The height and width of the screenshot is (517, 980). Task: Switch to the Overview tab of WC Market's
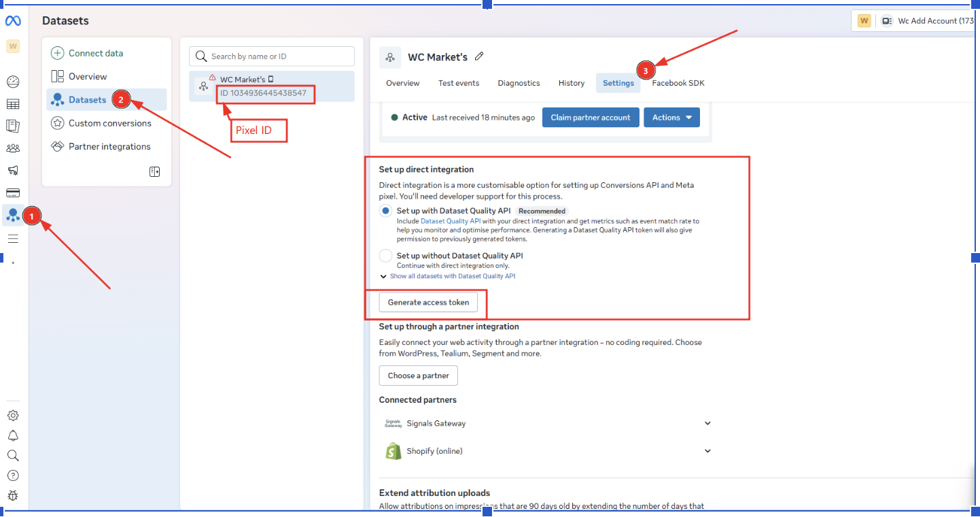(403, 83)
